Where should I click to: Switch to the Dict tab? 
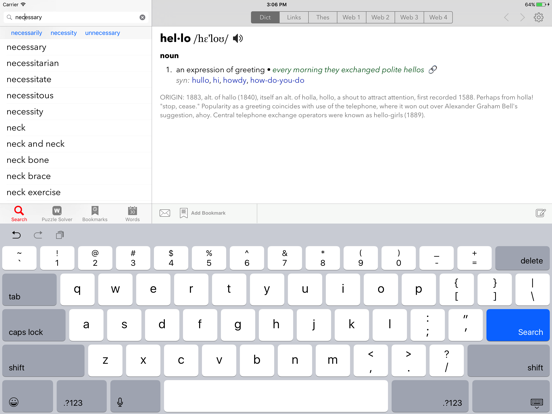265,17
